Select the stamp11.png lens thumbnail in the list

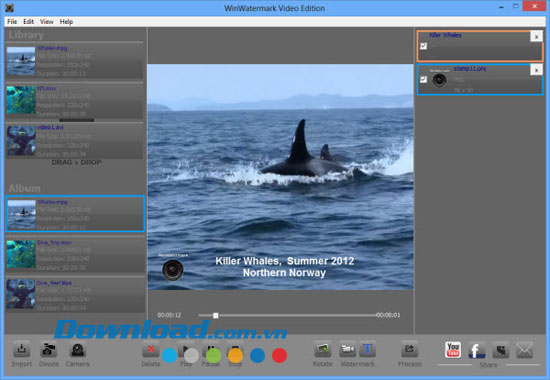tap(440, 79)
